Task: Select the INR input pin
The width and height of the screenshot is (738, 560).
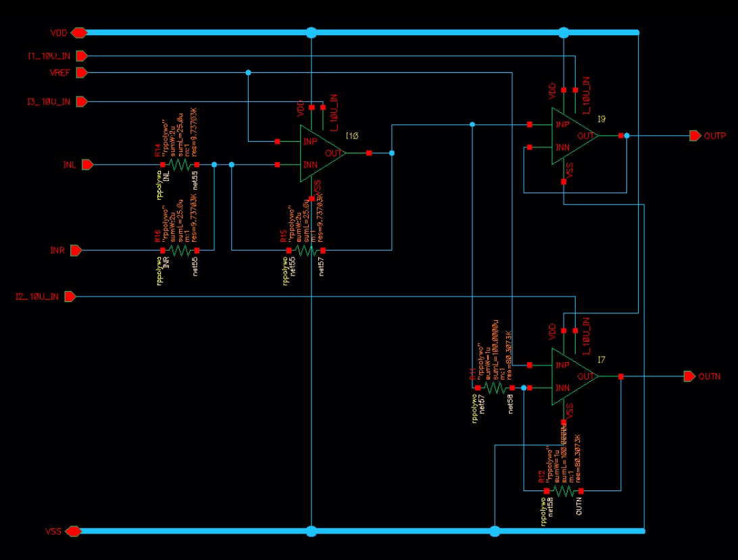Action: tap(76, 251)
